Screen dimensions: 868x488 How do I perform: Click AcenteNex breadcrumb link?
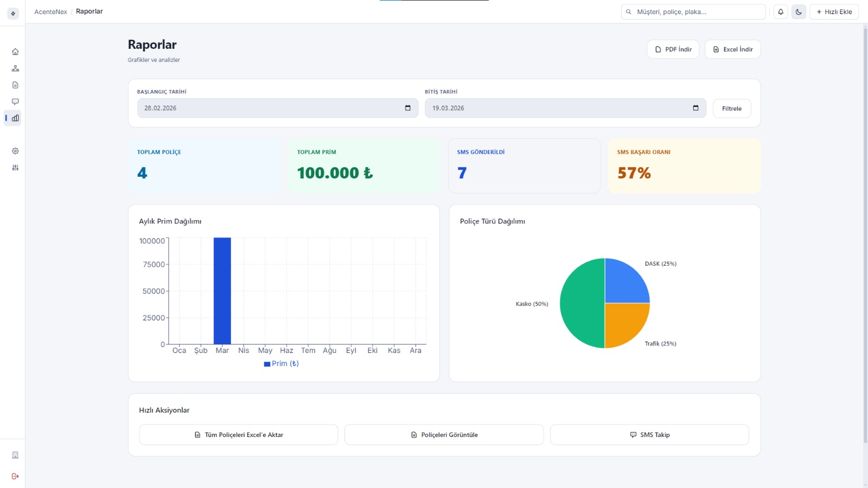click(50, 11)
